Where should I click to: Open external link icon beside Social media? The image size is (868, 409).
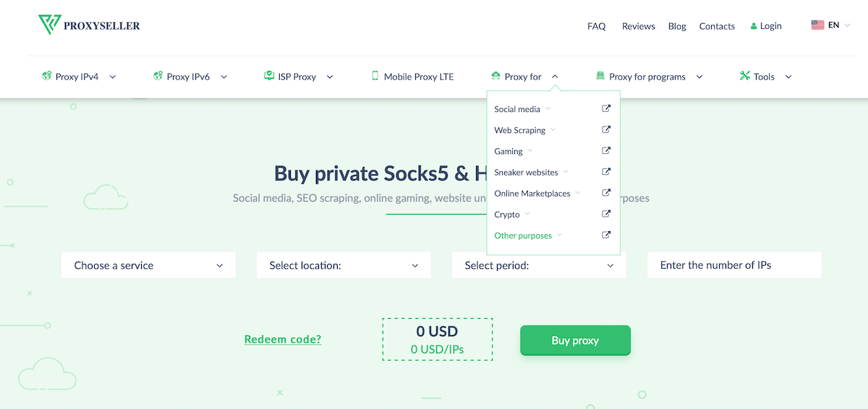click(x=606, y=109)
